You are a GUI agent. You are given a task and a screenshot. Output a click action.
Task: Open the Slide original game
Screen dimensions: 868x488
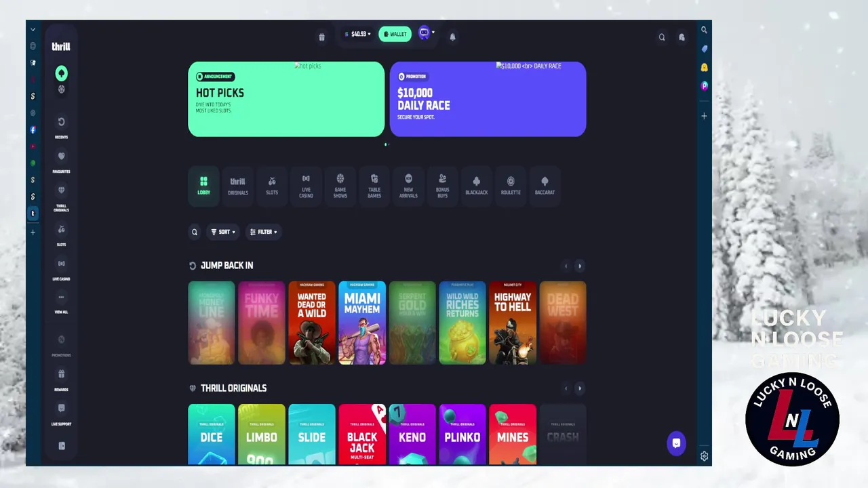(x=312, y=434)
